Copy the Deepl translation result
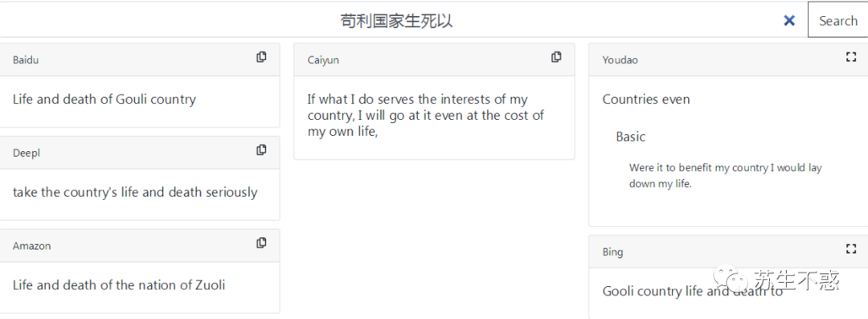Image resolution: width=868 pixels, height=319 pixels. pos(261,150)
